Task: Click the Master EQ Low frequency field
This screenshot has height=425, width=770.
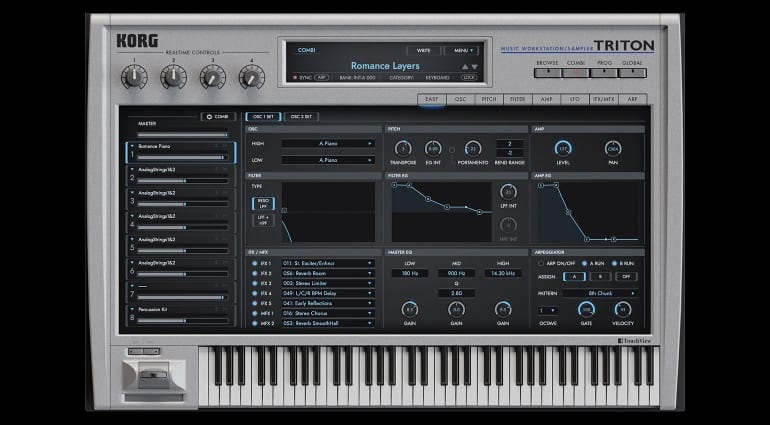Action: coord(410,272)
